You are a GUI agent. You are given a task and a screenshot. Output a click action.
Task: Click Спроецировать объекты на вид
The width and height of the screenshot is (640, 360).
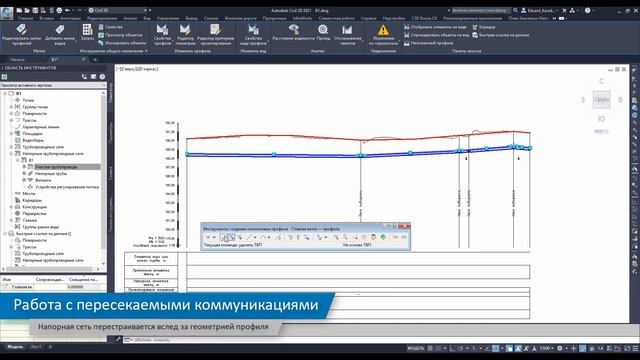[436, 35]
